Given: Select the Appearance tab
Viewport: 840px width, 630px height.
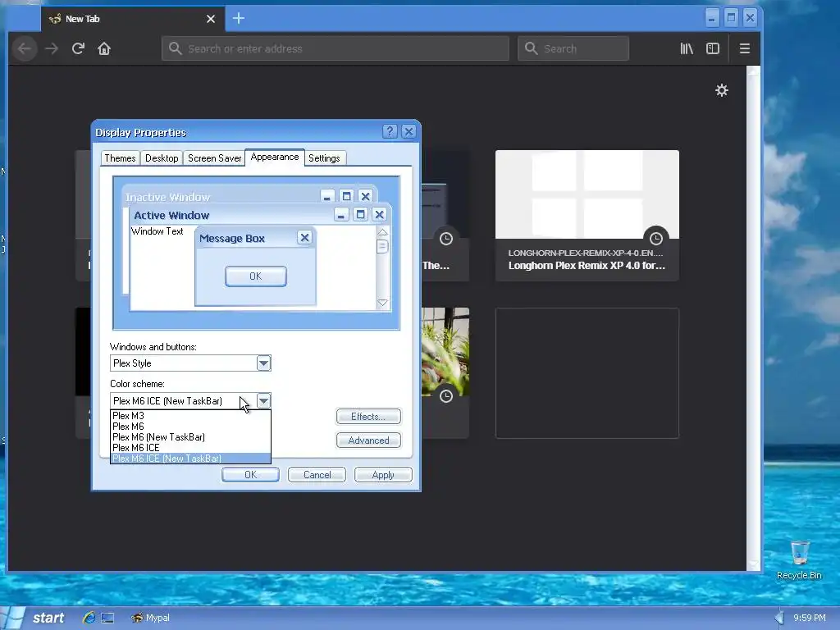Looking at the screenshot, I should [275, 157].
